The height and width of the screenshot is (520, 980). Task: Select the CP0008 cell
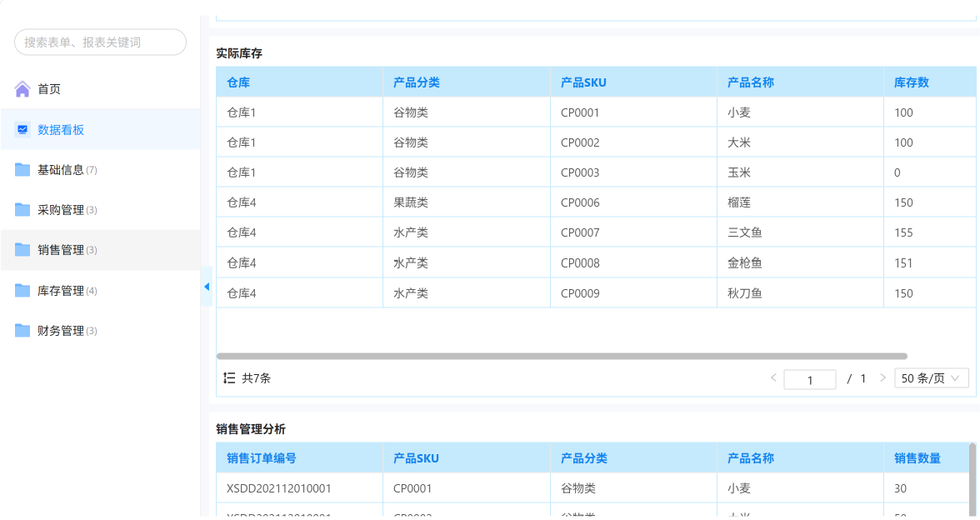pos(633,263)
